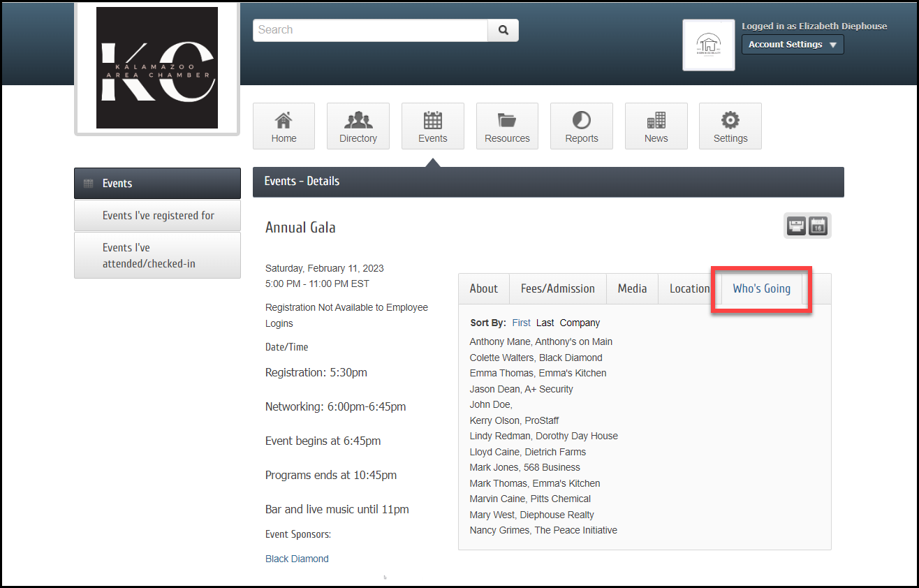Open Events I've registered for

coord(158,216)
